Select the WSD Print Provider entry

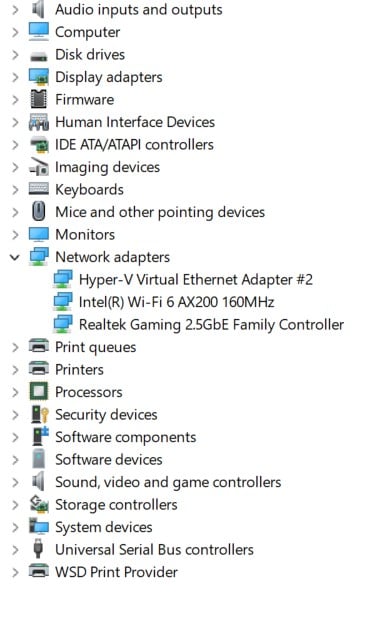pyautogui.click(x=116, y=572)
